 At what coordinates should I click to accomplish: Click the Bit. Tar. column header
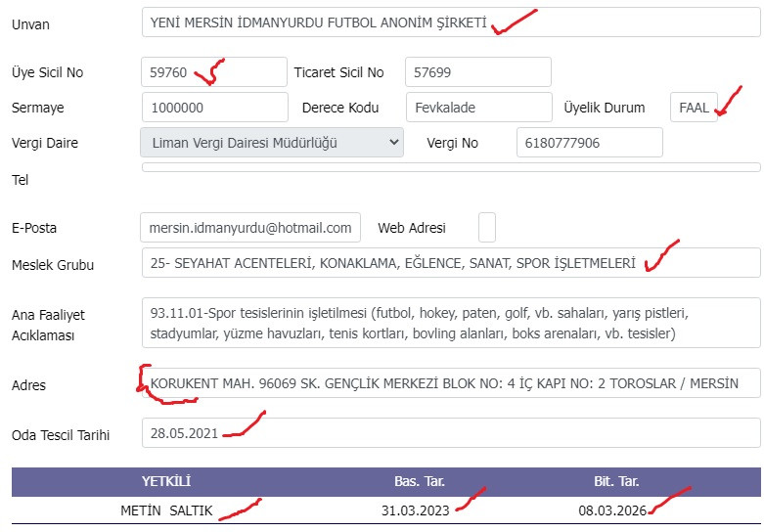point(616,481)
